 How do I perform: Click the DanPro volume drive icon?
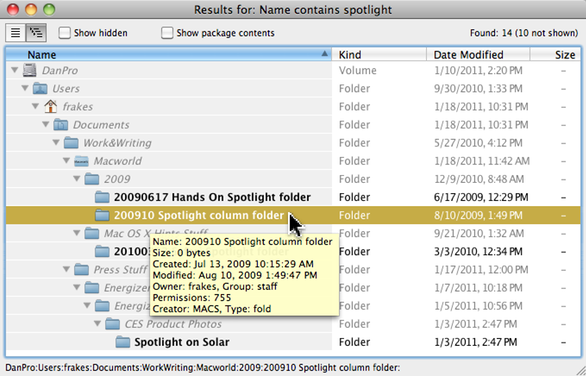pos(30,70)
